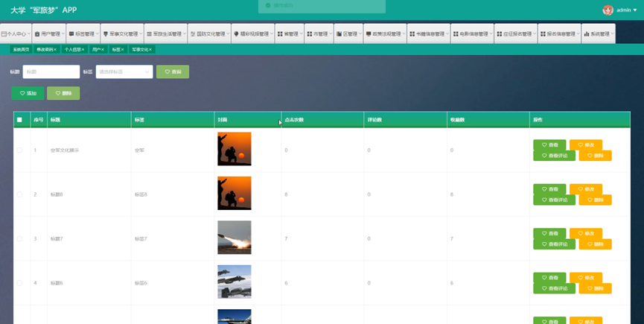Expand the 精彩视频管理 menu chevron

(x=271, y=34)
